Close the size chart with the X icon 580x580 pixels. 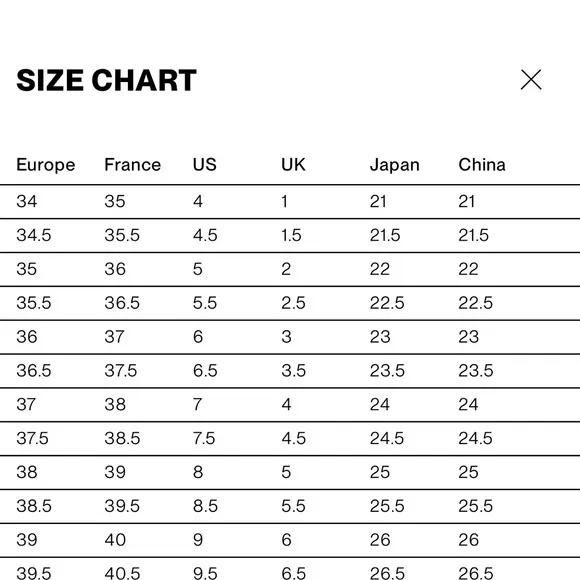(x=531, y=80)
